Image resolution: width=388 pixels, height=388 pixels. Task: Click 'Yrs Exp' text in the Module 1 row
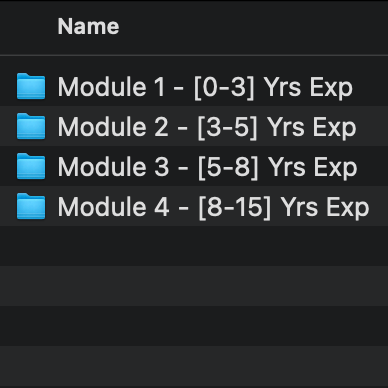(x=308, y=88)
